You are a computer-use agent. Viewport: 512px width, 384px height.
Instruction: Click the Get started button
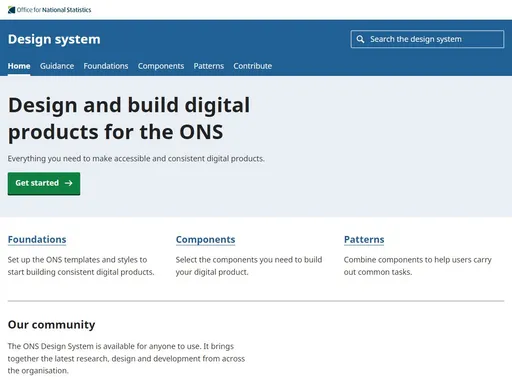pos(44,183)
